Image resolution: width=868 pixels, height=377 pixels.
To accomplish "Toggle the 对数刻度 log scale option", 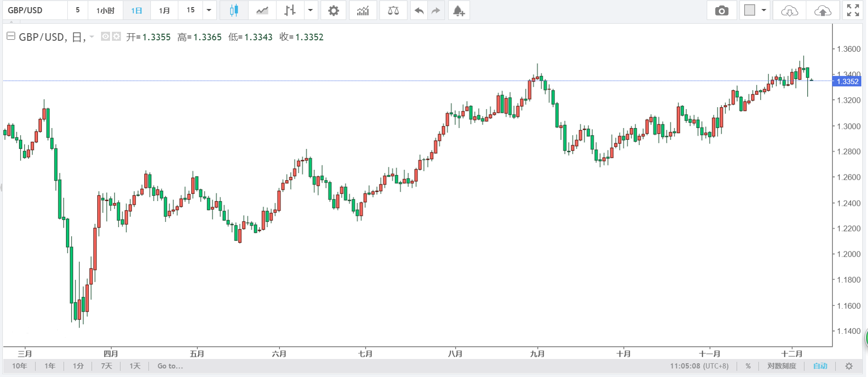I will tap(781, 366).
